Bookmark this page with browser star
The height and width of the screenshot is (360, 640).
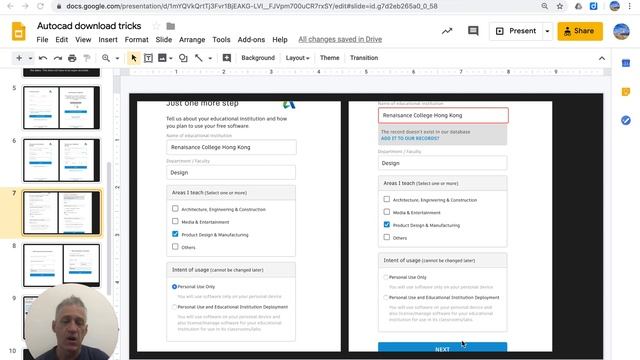tap(560, 6)
